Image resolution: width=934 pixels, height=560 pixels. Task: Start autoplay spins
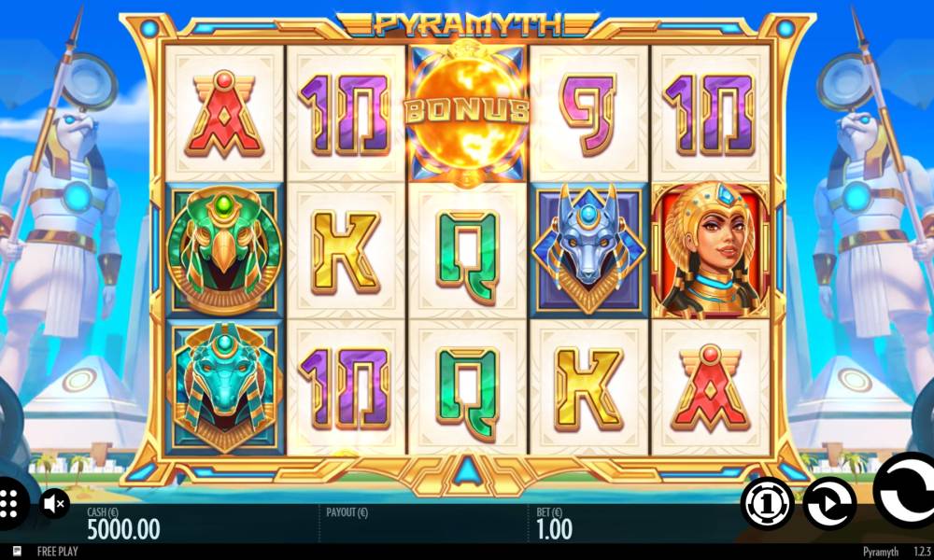click(829, 504)
